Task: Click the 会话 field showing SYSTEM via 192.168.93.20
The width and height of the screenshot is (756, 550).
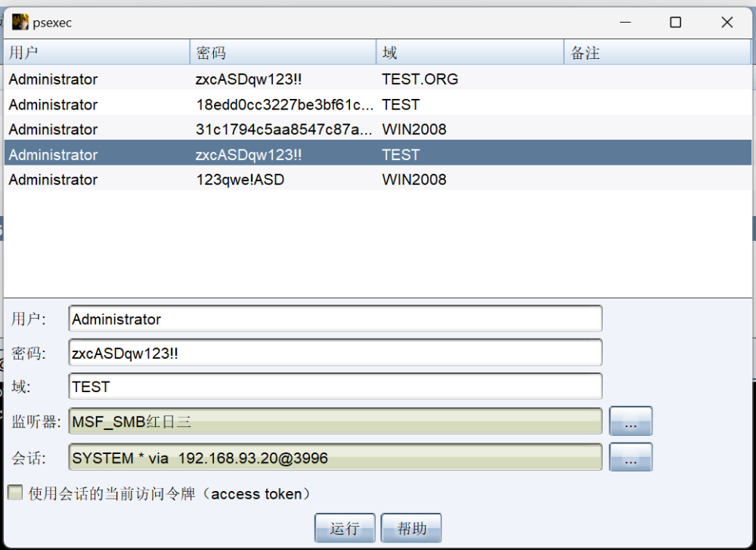Action: coord(335,458)
